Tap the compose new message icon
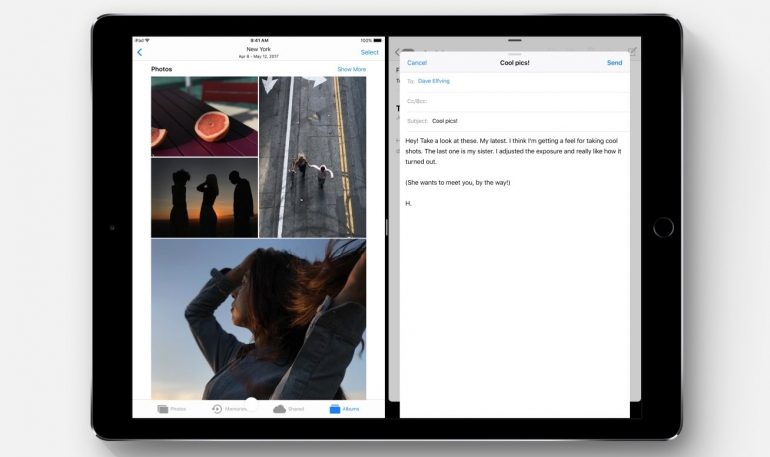Viewport: 770px width, 457px height. 632,51
